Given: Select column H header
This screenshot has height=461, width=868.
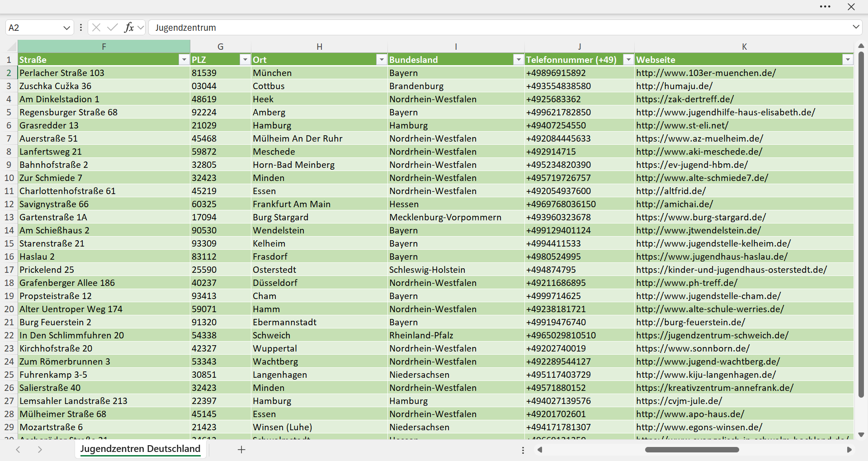Looking at the screenshot, I should (319, 47).
